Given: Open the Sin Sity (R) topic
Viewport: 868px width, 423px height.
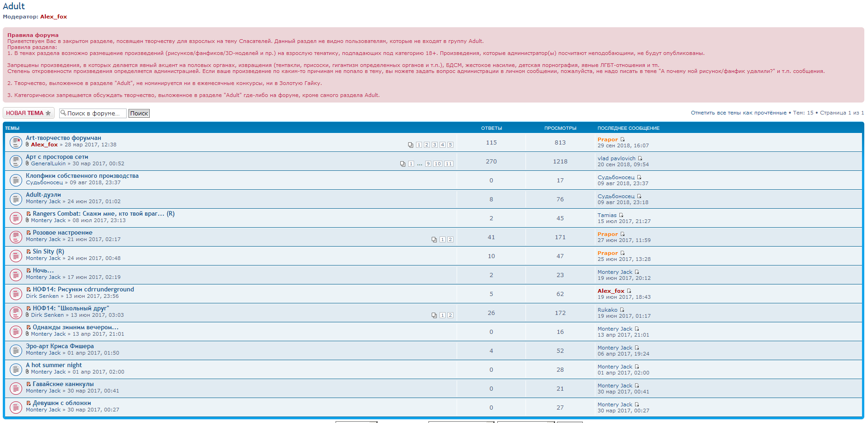Looking at the screenshot, I should pos(49,251).
